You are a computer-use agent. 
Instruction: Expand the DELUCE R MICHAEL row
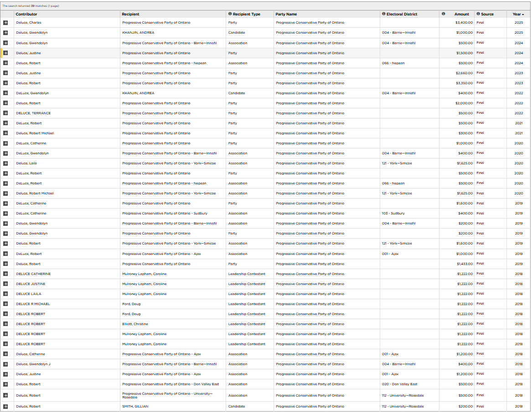5,304
